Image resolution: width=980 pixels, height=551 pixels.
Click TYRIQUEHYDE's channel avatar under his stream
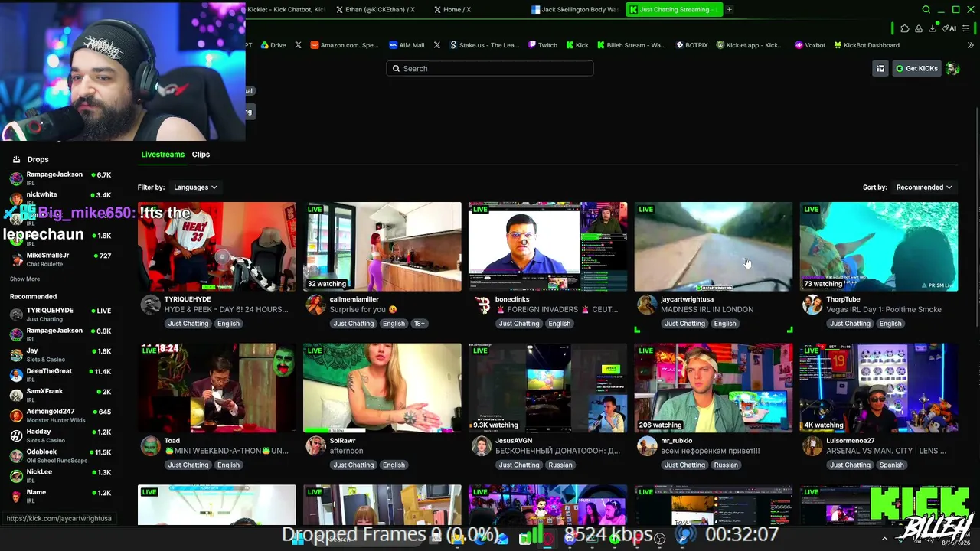(151, 305)
